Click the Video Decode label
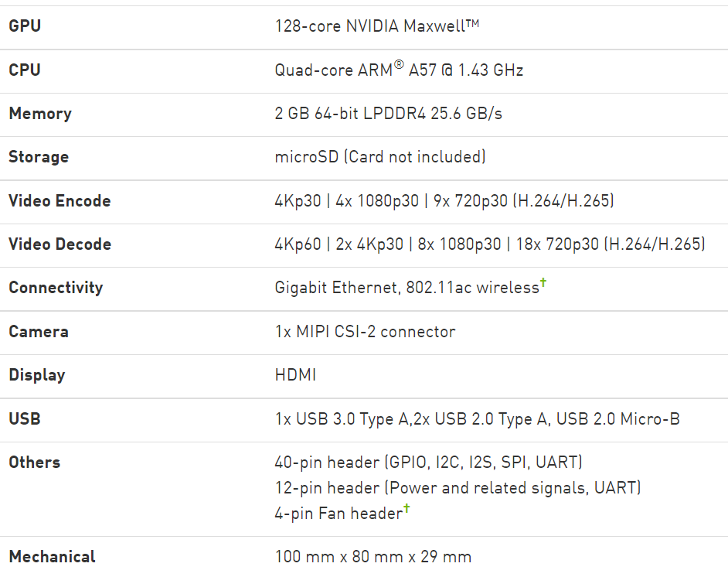The image size is (728, 577). (60, 244)
